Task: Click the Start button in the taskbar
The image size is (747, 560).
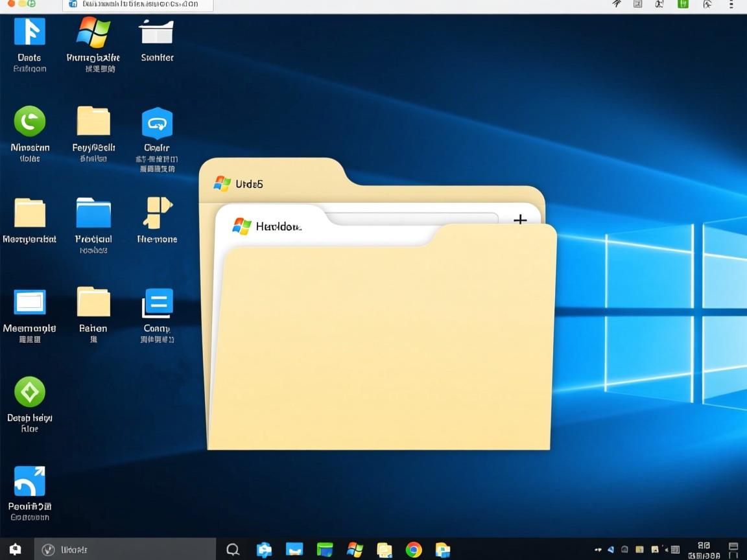Action: (x=15, y=549)
